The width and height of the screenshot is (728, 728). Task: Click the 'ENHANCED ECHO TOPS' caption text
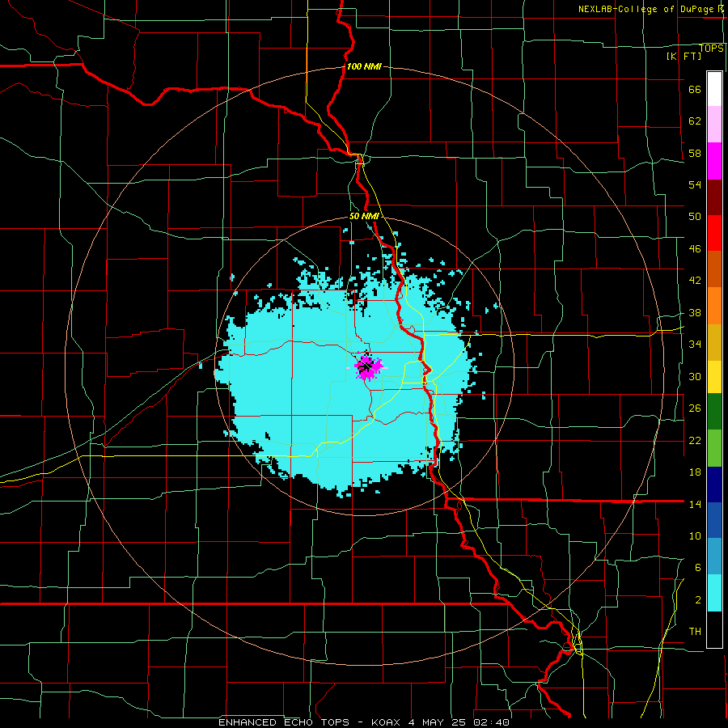point(284,722)
